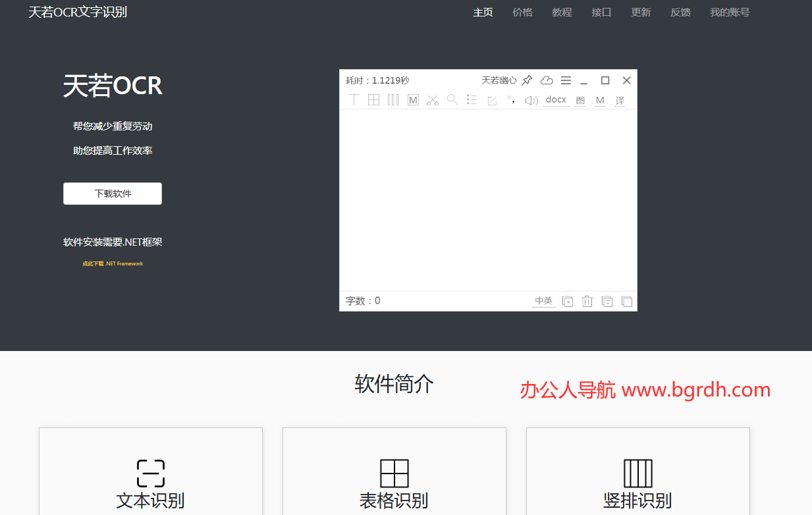The width and height of the screenshot is (812, 515).
Task: Click the pin icon to keep window on top
Action: pyautogui.click(x=527, y=80)
